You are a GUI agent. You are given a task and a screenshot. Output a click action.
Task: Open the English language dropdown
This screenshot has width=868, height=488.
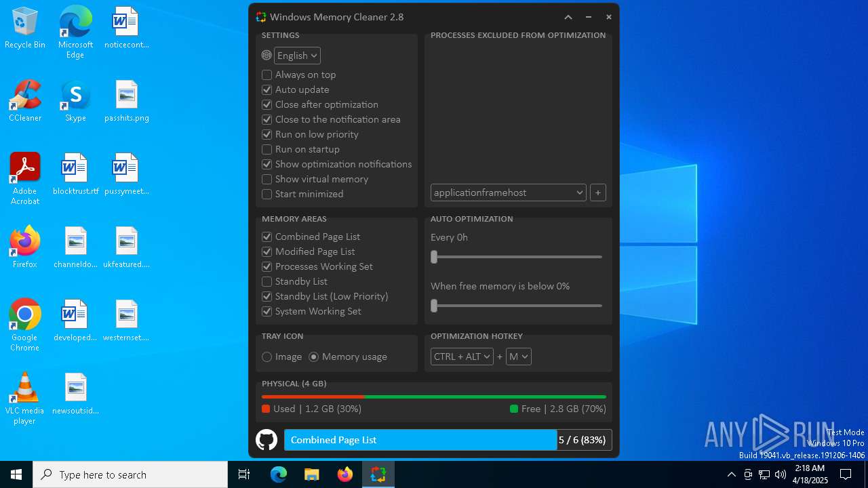point(297,56)
